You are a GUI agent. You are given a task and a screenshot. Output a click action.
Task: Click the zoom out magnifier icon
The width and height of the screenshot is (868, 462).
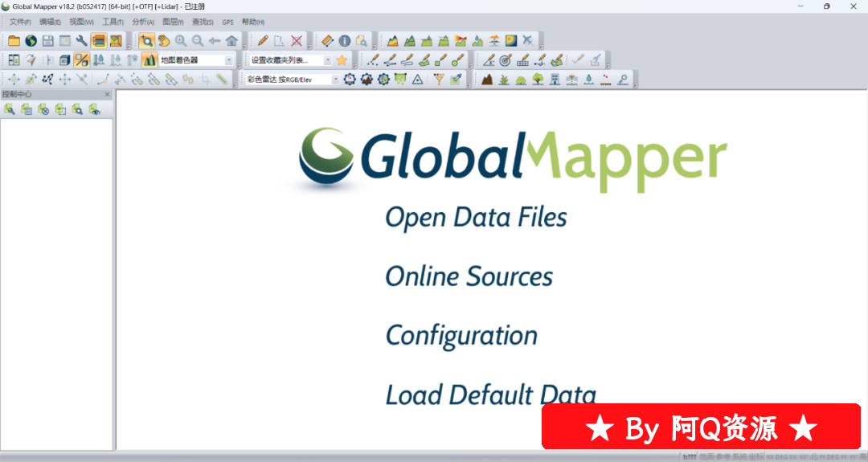tap(198, 40)
